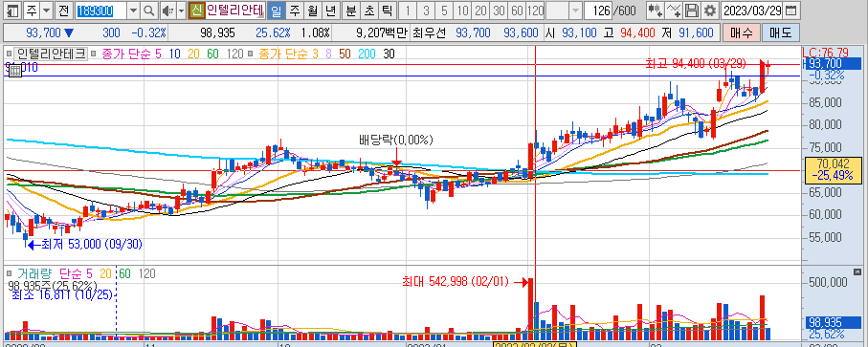Select the 1 interval button
Viewport: 868px width, 347px height.
[x=408, y=10]
